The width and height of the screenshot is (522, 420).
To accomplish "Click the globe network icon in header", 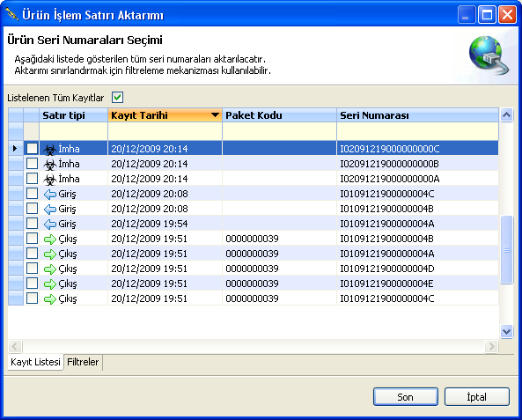I will (489, 55).
